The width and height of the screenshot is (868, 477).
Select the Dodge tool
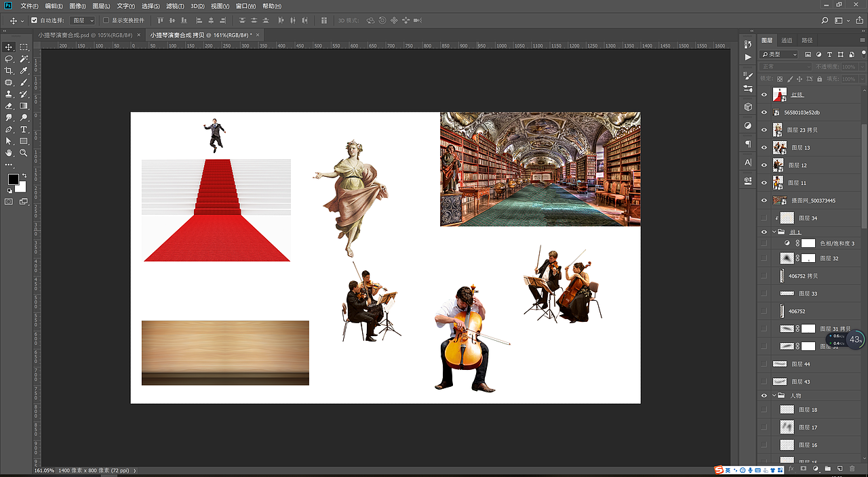point(24,117)
